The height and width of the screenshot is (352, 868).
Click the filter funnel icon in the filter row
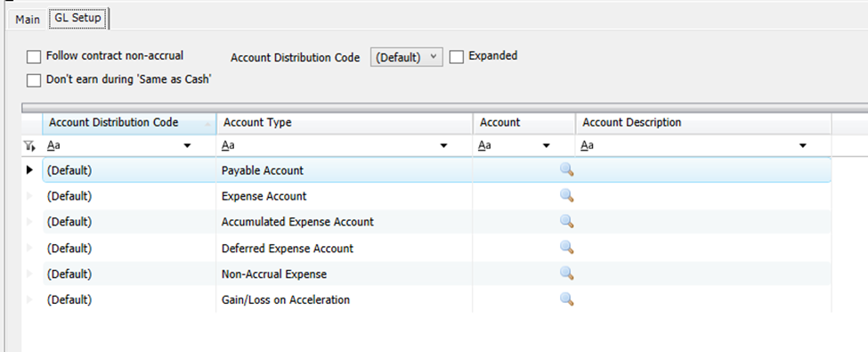pyautogui.click(x=30, y=146)
